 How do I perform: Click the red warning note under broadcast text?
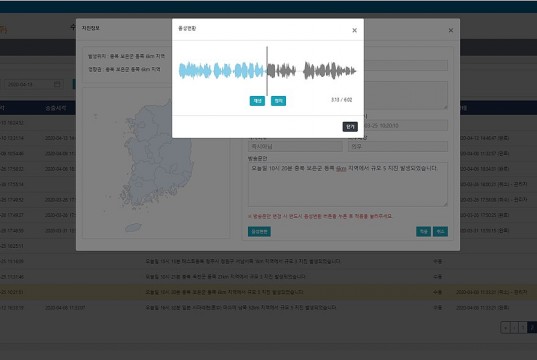pos(320,216)
